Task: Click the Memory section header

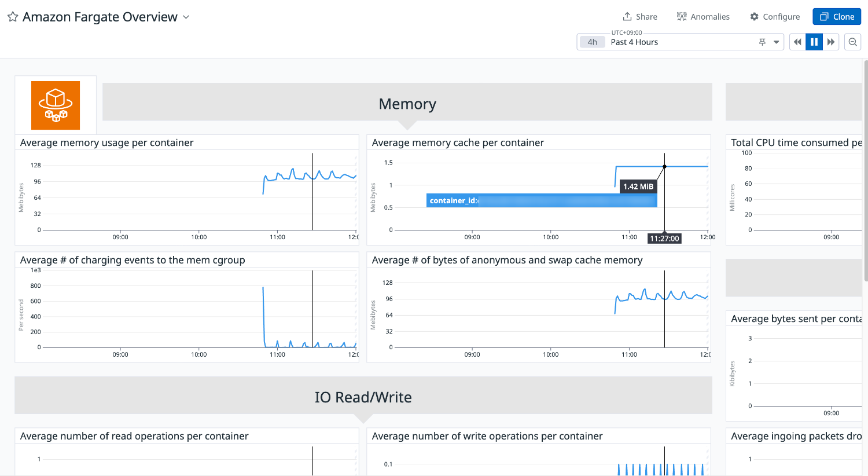Action: pos(407,104)
